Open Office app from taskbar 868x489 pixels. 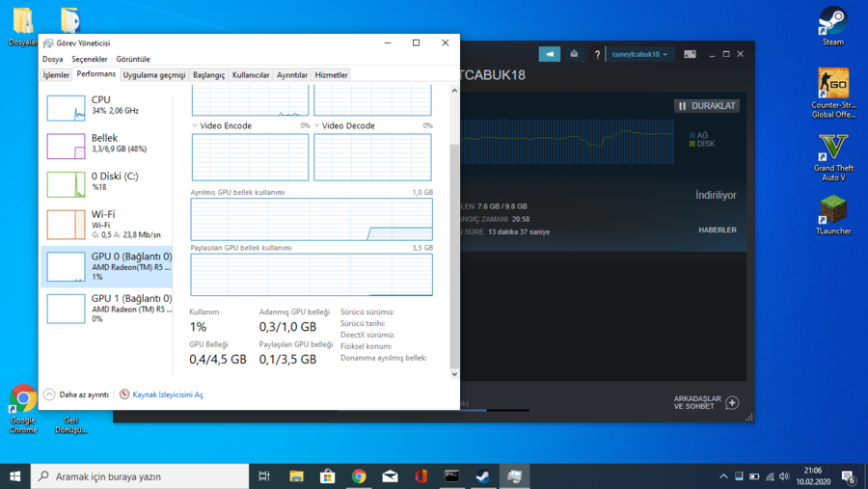pos(420,476)
